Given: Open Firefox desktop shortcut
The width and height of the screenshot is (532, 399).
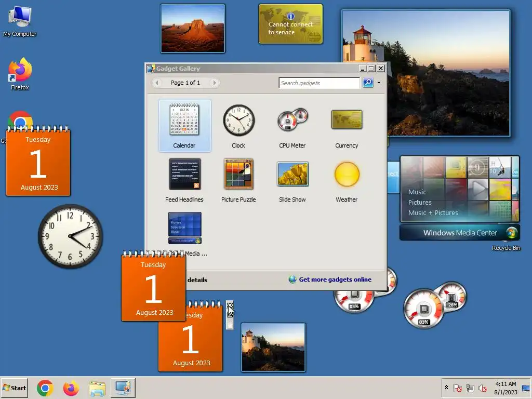Looking at the screenshot, I should [x=20, y=74].
